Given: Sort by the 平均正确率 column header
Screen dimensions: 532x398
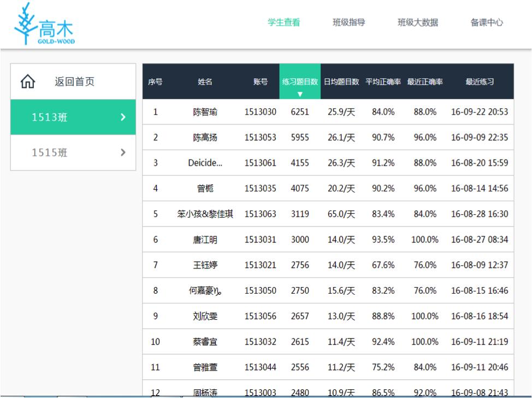Looking at the screenshot, I should coord(383,82).
